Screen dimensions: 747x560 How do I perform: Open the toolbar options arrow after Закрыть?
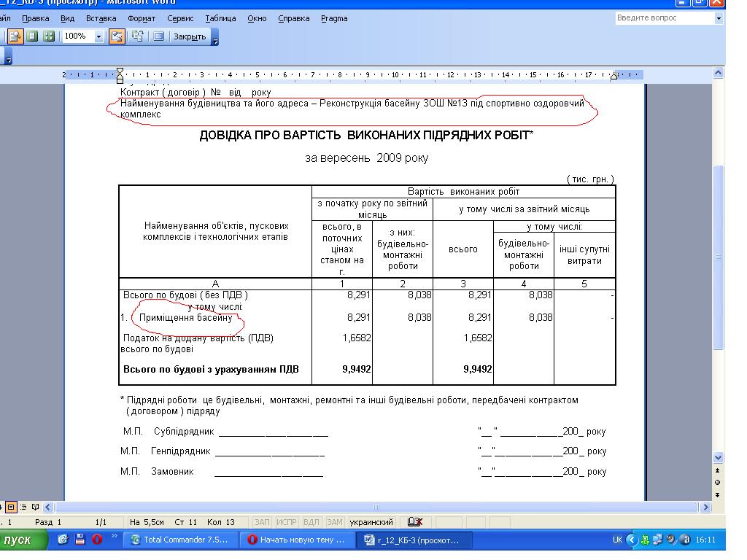point(214,36)
